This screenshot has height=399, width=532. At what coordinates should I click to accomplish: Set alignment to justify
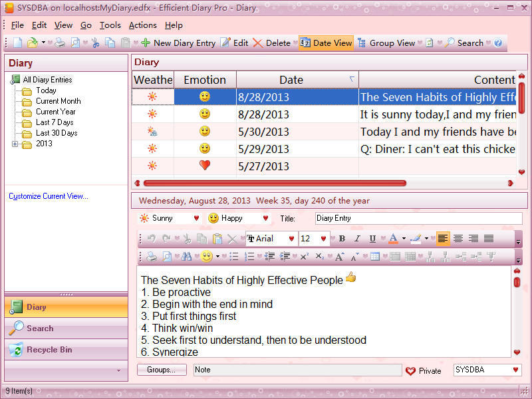(x=489, y=239)
